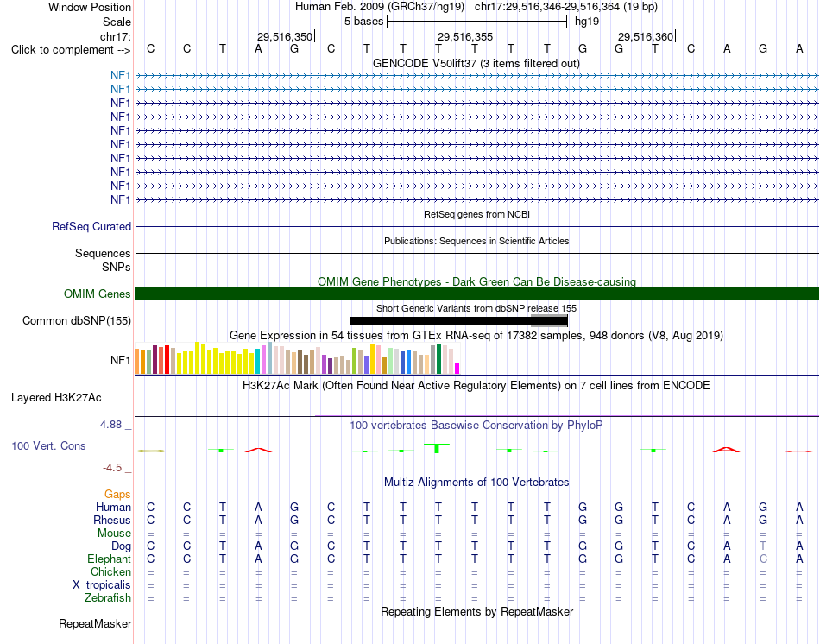Click the 'SNPs' track label

[x=117, y=267]
